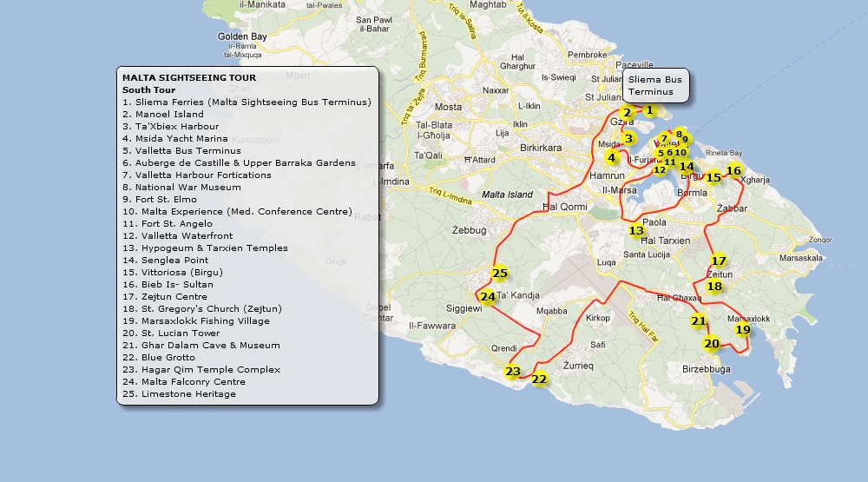This screenshot has width=868, height=482.
Task: Click marker 14 near Birgu
Action: point(687,166)
